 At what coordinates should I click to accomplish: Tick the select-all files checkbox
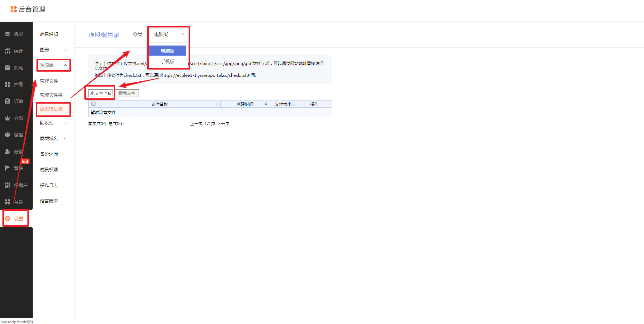(x=93, y=104)
